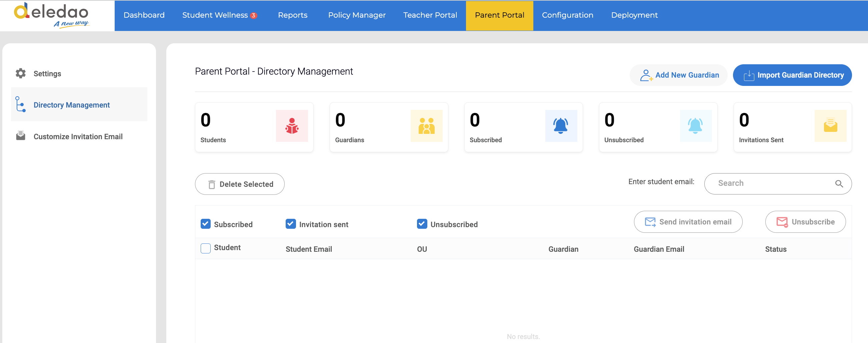
Task: Click the Student Email column header
Action: [x=309, y=249]
